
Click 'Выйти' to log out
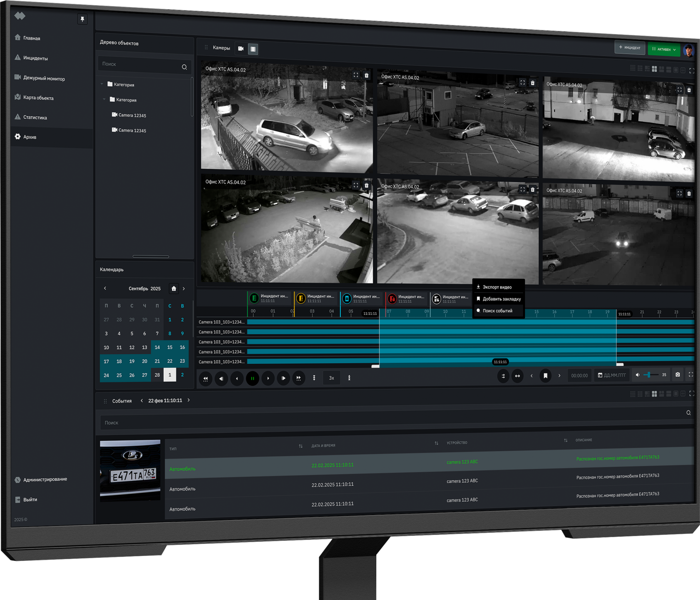tap(30, 500)
